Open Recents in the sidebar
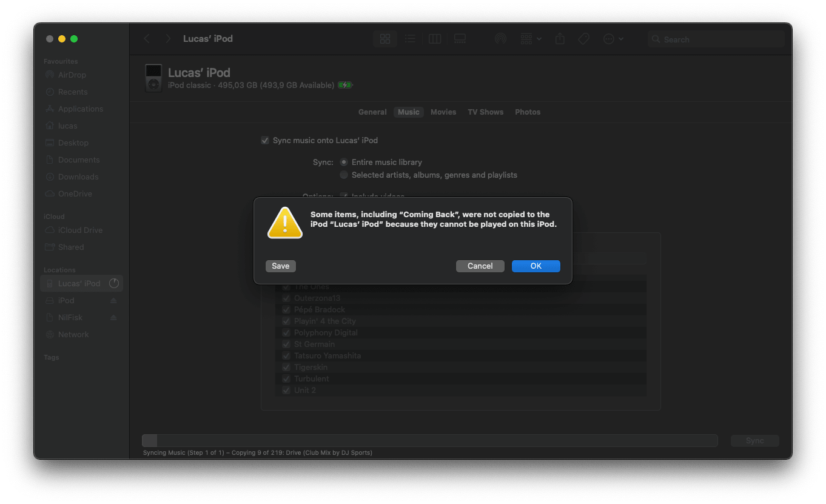The height and width of the screenshot is (504, 826). point(81,92)
